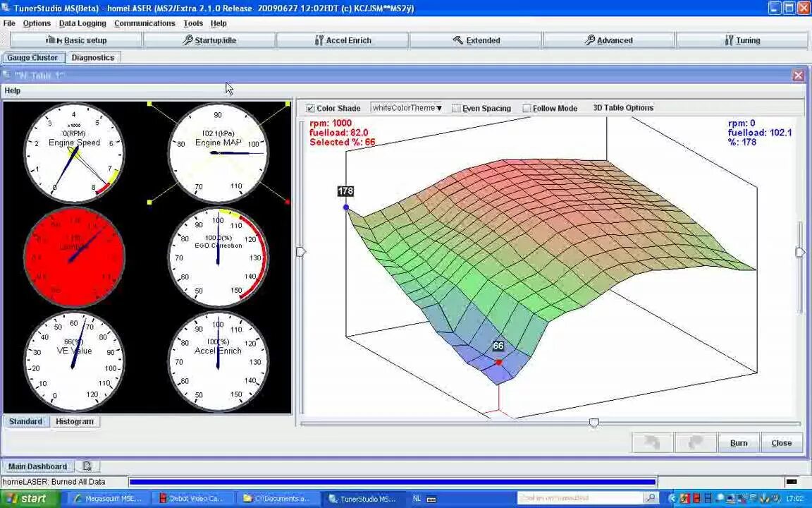Grab the bottom-left yellow handle of MAP gauge

click(x=149, y=202)
